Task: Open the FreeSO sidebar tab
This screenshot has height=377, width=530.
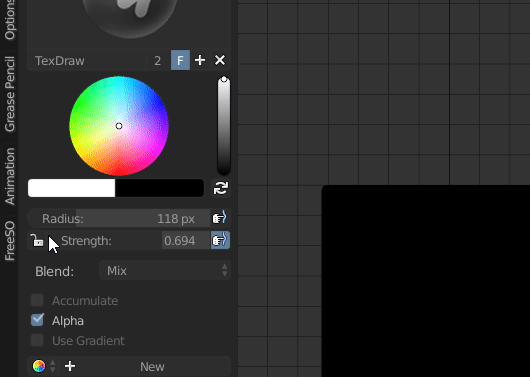Action: point(9,240)
